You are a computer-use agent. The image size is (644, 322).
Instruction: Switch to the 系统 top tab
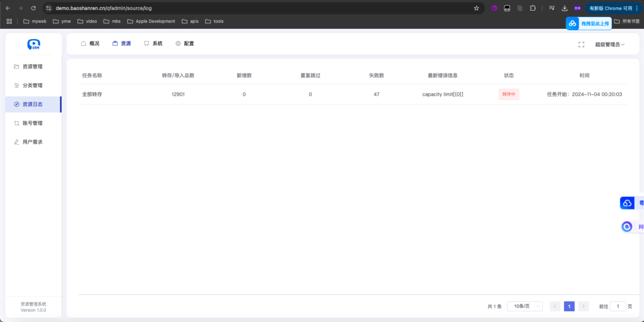point(153,44)
